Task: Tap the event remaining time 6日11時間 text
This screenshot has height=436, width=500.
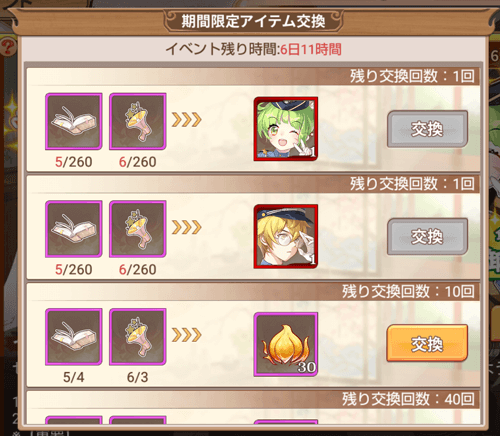Action: (311, 49)
